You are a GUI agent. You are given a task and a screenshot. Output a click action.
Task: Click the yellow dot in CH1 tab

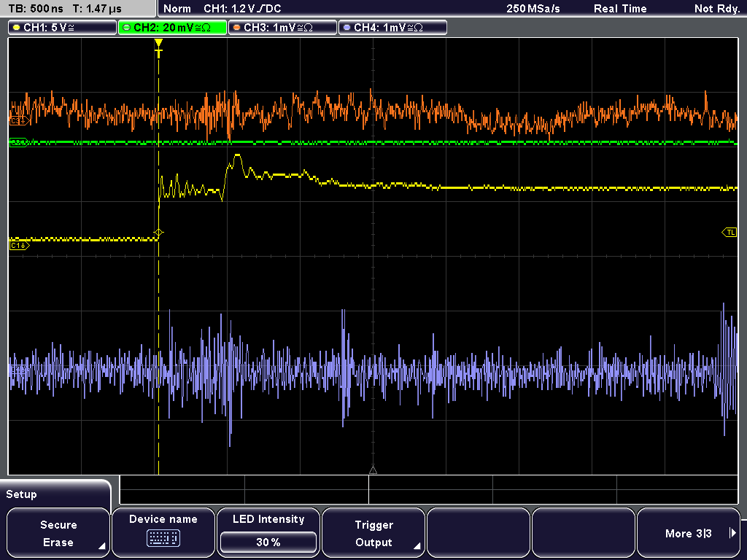17,28
